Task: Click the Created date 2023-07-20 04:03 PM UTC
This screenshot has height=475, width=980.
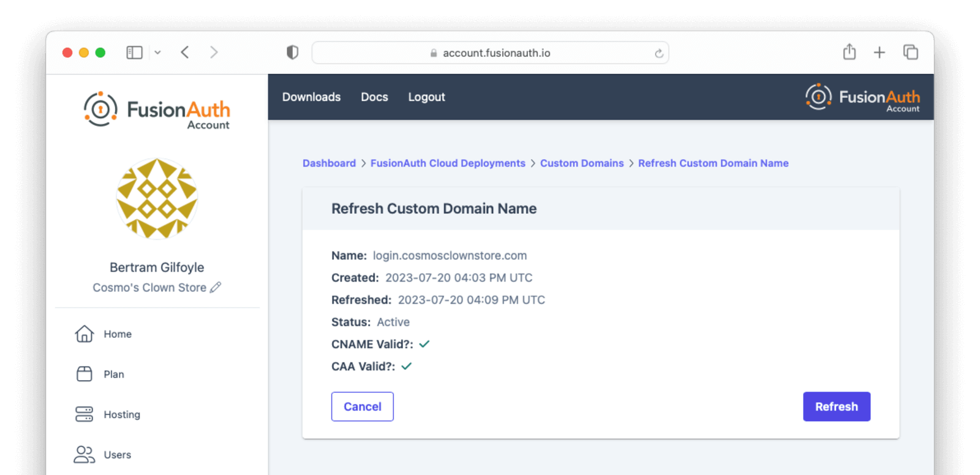Action: pyautogui.click(x=459, y=277)
